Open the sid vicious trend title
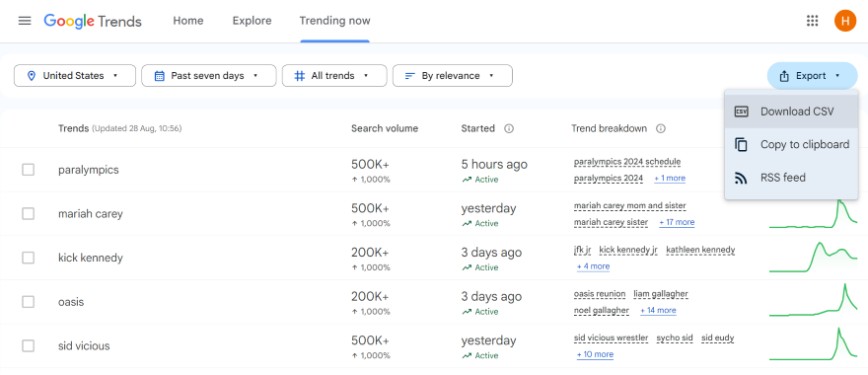The height and width of the screenshot is (375, 868). [x=84, y=345]
